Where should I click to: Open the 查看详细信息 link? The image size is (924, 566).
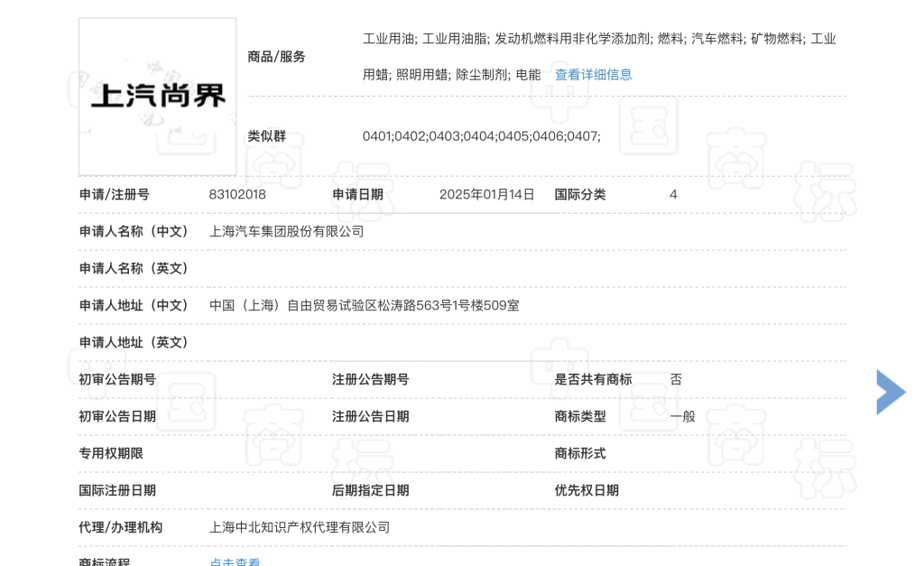593,75
